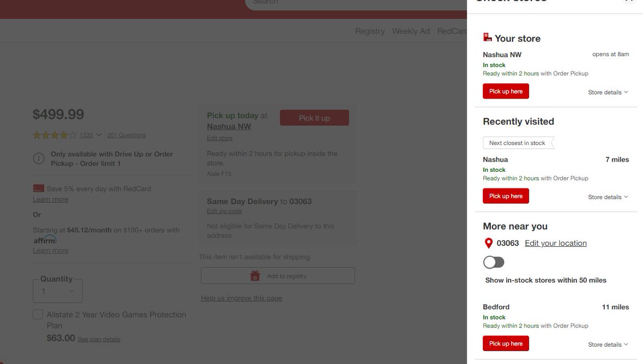Image resolution: width=643 pixels, height=364 pixels.
Task: Expand Store details for Nashua NW
Action: pyautogui.click(x=608, y=92)
